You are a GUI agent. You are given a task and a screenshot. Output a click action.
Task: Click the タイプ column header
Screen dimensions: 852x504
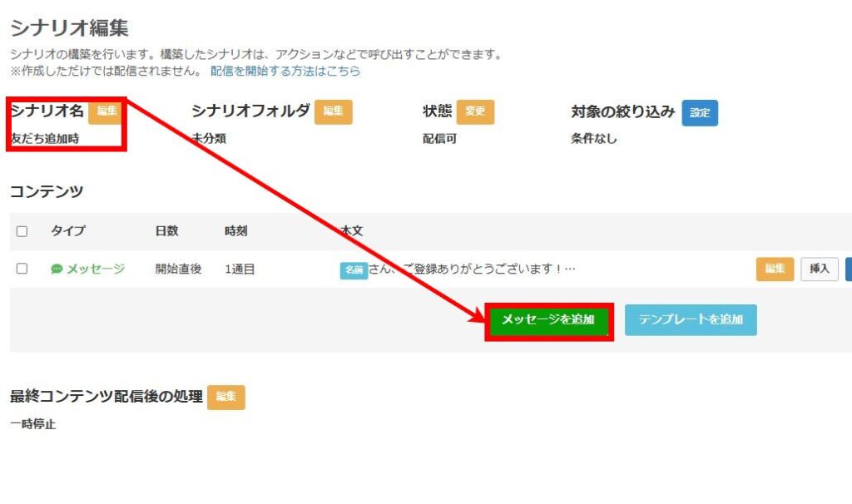click(67, 231)
